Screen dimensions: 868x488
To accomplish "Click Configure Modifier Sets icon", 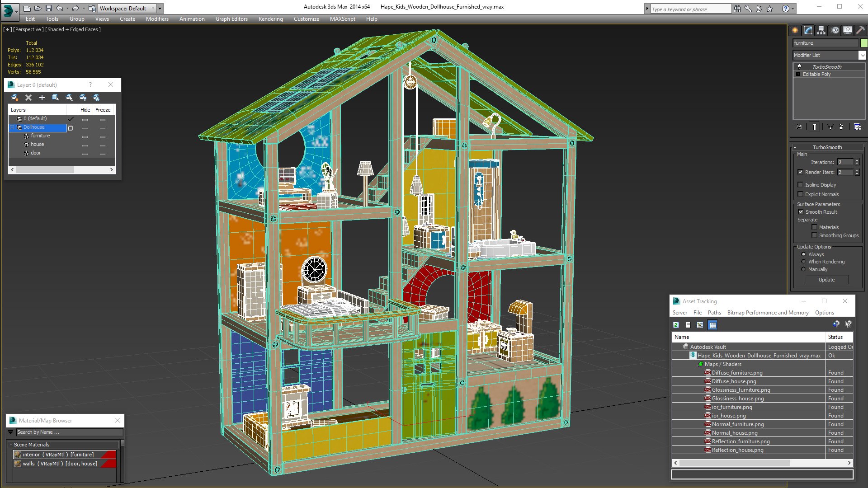I will click(857, 127).
